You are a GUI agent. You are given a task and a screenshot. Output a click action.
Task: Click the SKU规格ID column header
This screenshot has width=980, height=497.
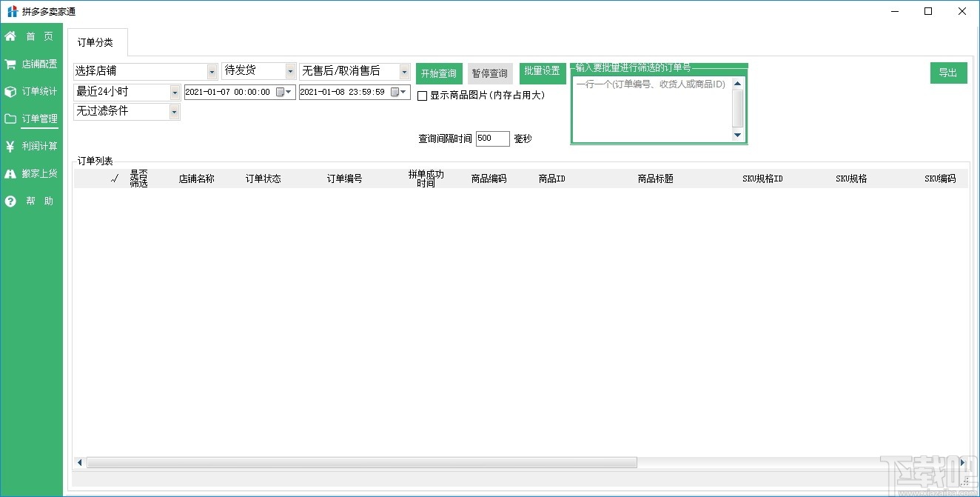click(762, 179)
